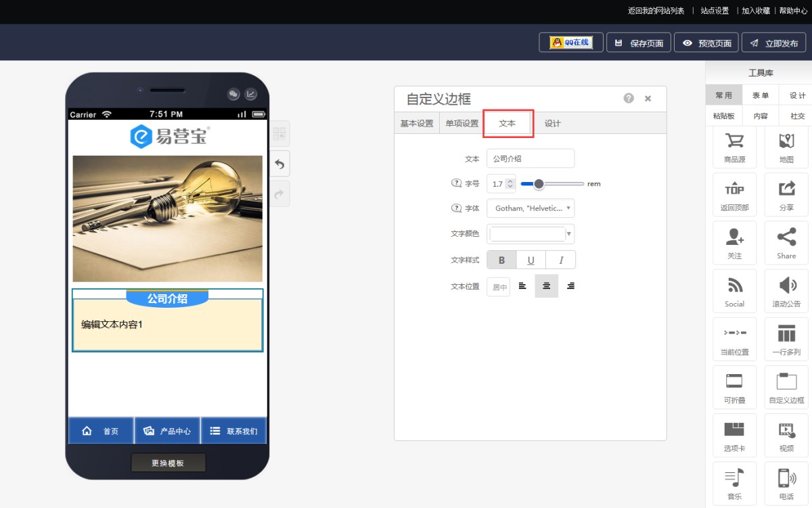The image size is (812, 508).
Task: Click the statistics chart icon on phone
Action: pyautogui.click(x=251, y=95)
